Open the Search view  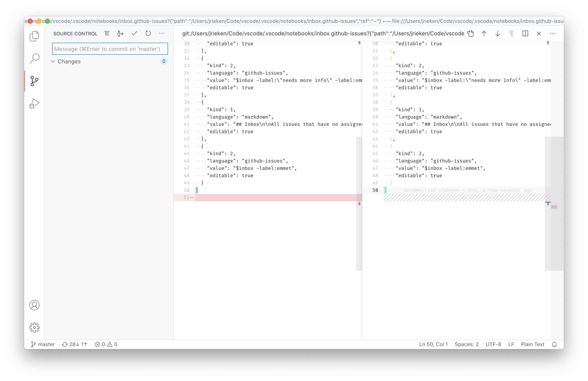34,58
